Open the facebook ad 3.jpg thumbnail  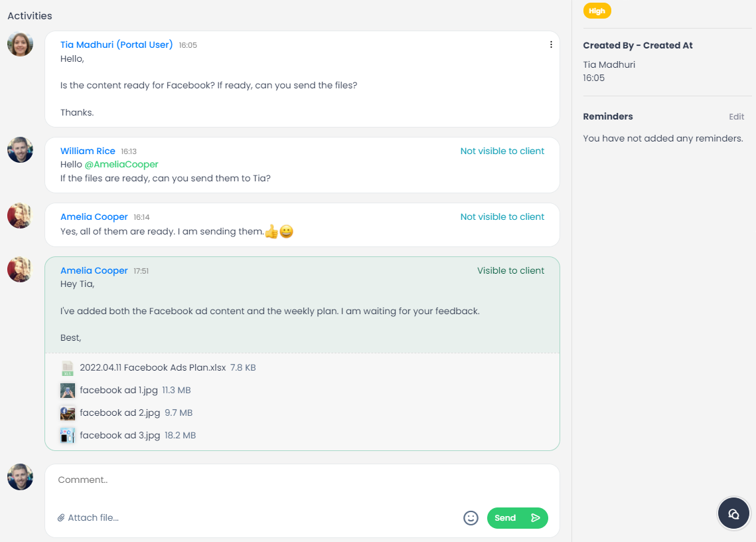(68, 436)
